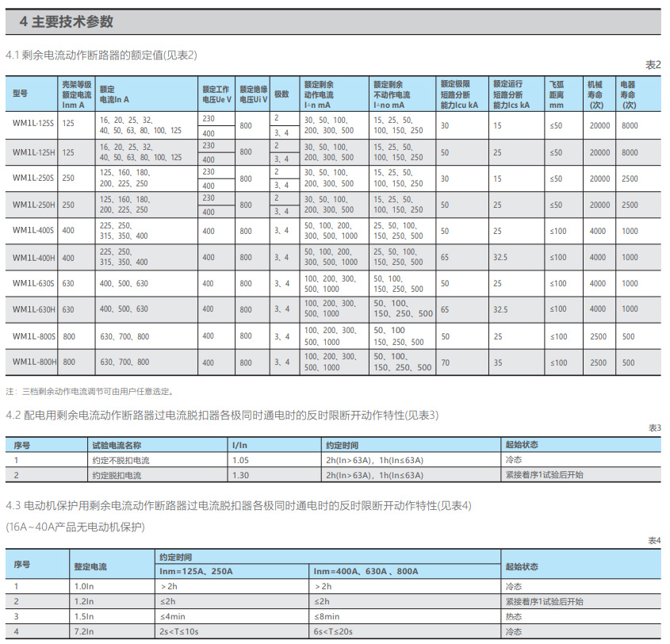The height and width of the screenshot is (644, 670).
Task: Select the '整定电流' header in table 4
Action: (90, 566)
